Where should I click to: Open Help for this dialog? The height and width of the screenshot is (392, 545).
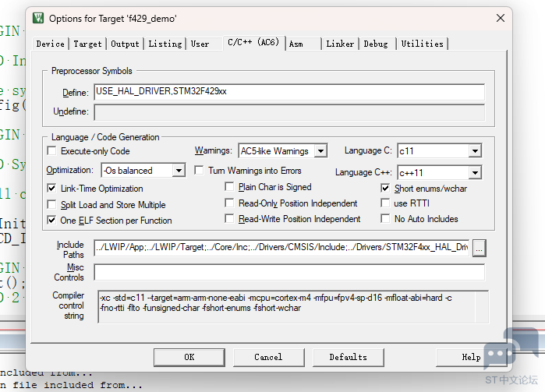[471, 357]
